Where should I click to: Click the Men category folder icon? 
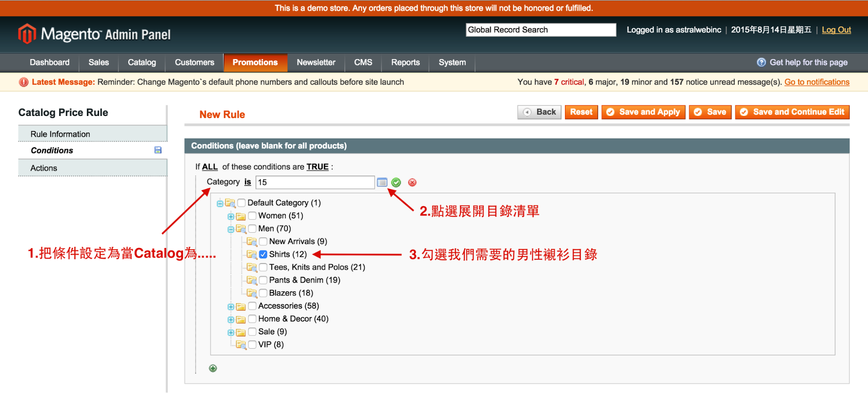241,229
